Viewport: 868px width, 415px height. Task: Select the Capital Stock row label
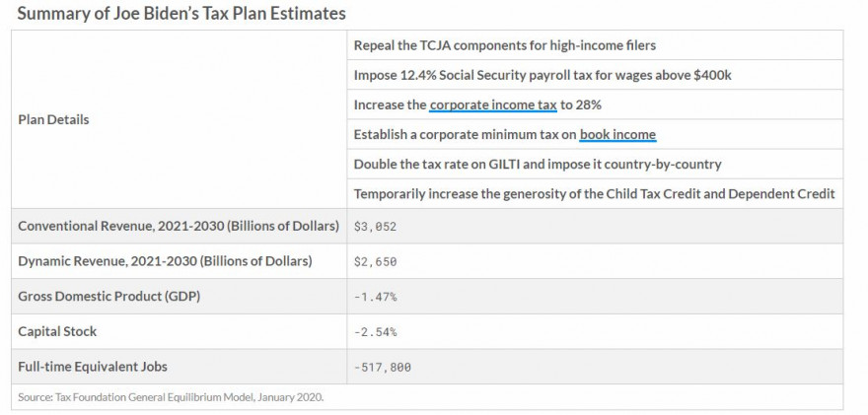coord(57,331)
